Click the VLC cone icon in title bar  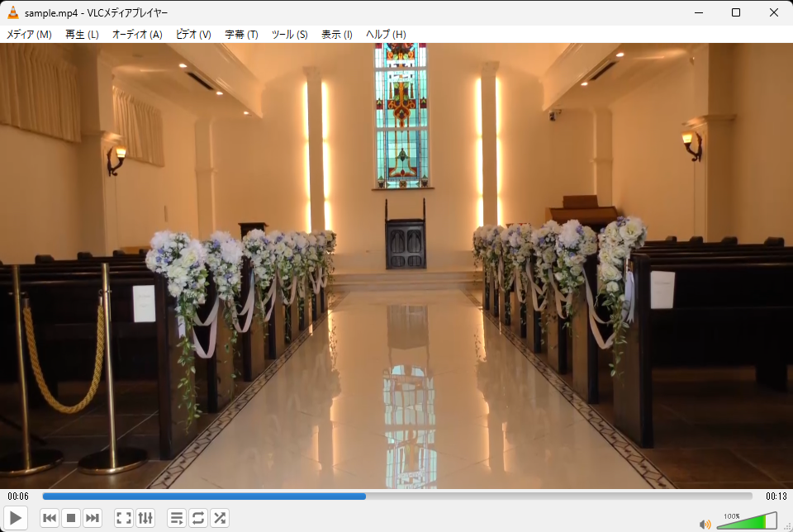point(13,12)
